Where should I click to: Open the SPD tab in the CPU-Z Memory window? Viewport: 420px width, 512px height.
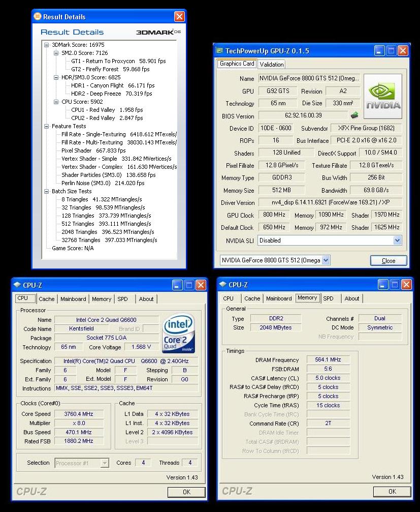tap(329, 298)
